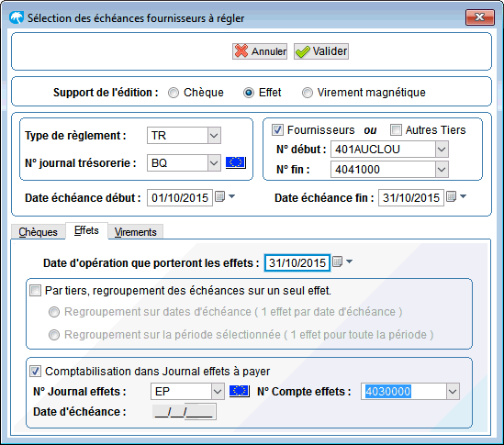The height and width of the screenshot is (445, 504).
Task: Switch to the Virements tab
Action: click(135, 232)
